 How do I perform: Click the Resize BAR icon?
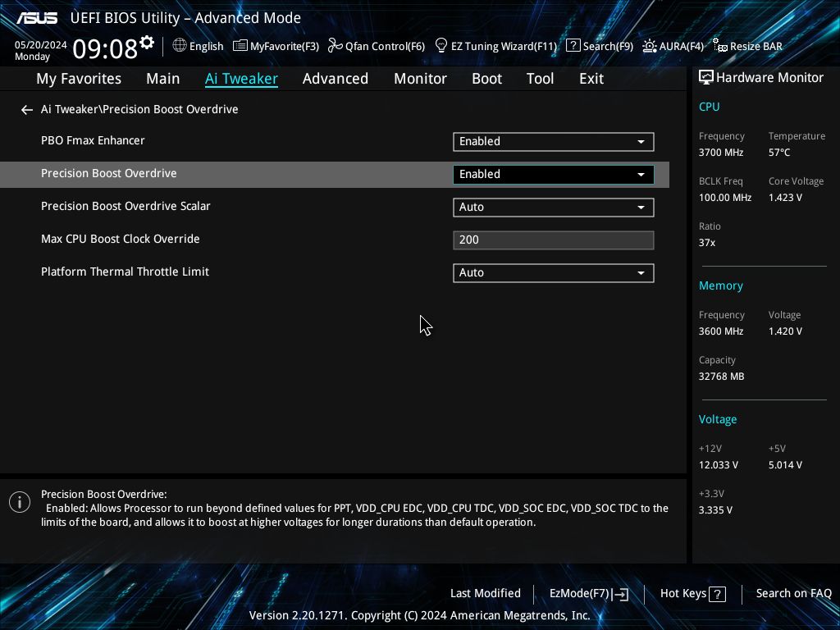(x=719, y=46)
